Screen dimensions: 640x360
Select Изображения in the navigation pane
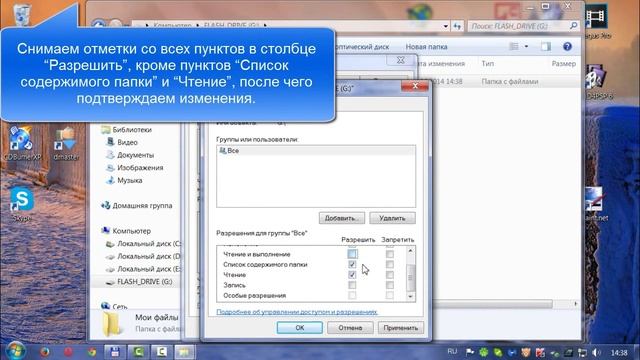135,168
